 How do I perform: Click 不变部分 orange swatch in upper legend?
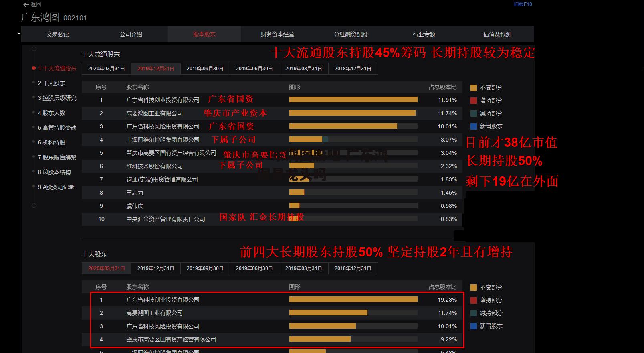pos(474,87)
